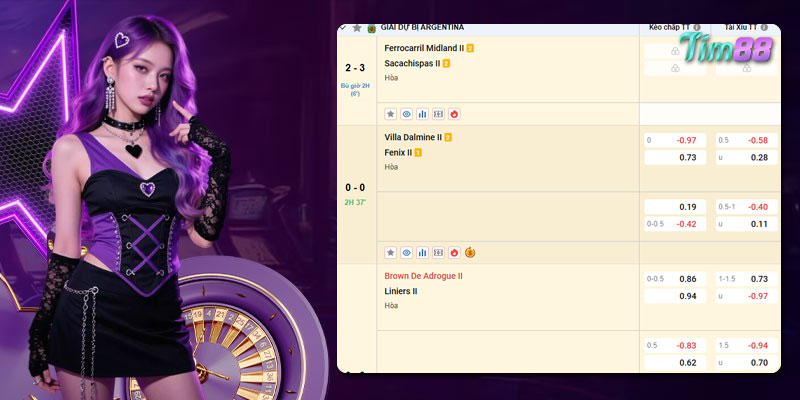Pick Liniers II handicap odds 0.94

676,297
